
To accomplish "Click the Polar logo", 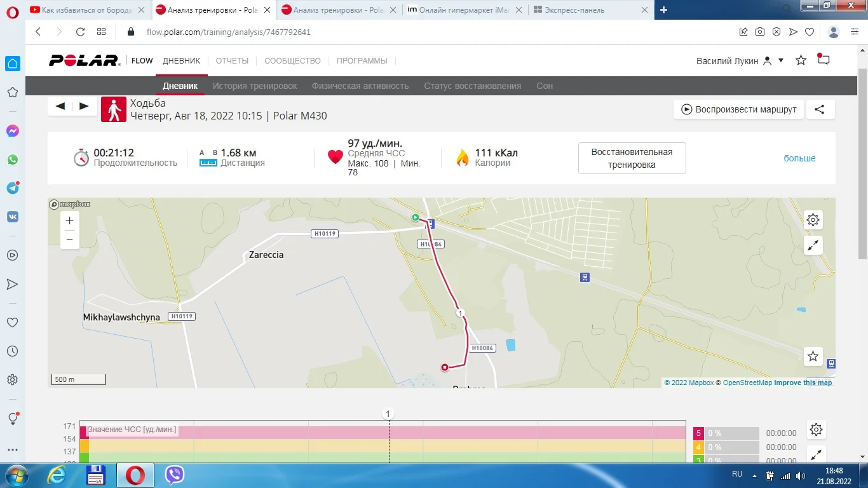I will click(x=85, y=61).
